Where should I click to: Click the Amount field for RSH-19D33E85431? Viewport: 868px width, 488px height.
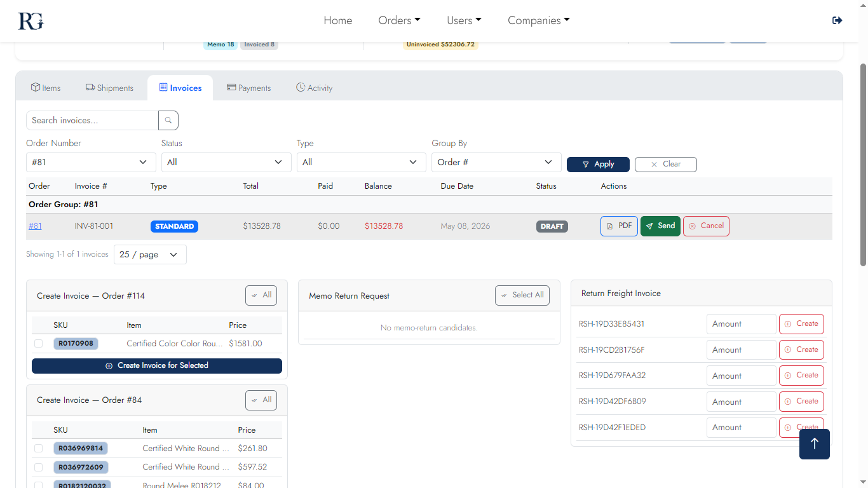[741, 323]
